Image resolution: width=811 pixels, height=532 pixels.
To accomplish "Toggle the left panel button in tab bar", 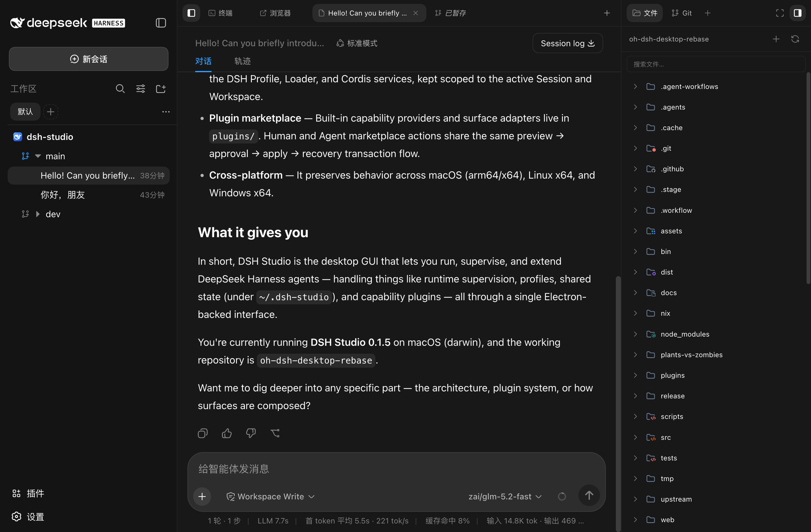I will pyautogui.click(x=191, y=13).
